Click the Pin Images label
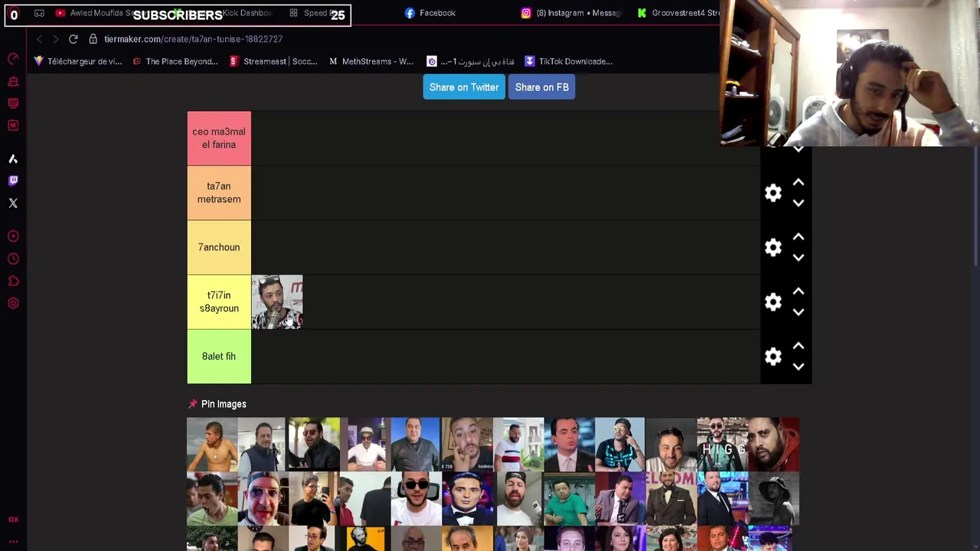The height and width of the screenshot is (551, 980). pos(224,404)
